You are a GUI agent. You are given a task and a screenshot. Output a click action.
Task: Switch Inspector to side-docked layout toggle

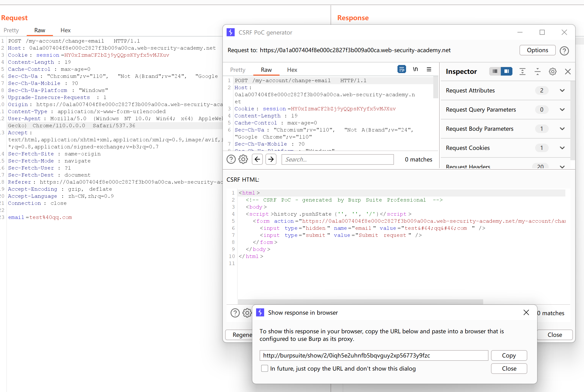506,71
